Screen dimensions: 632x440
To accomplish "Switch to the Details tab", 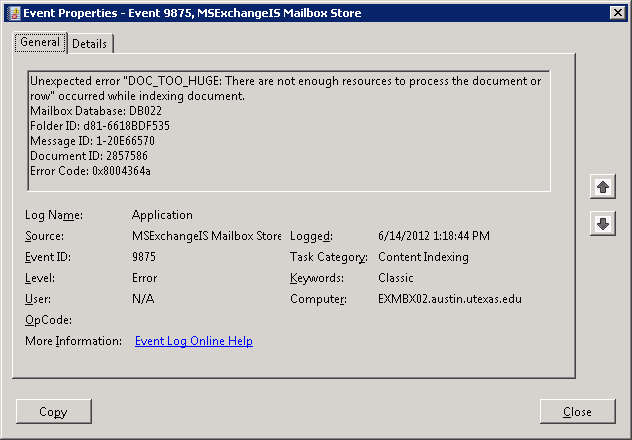I will point(90,44).
